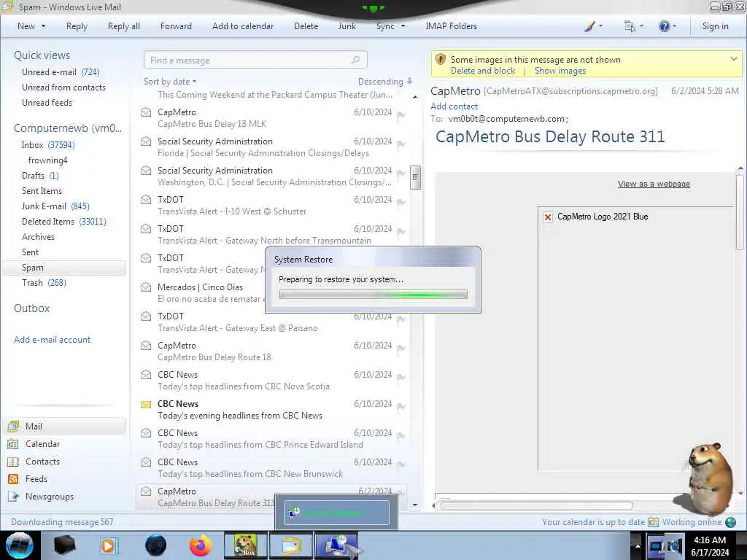This screenshot has height=560, width=747.
Task: Open IMAP Folders
Action: (451, 26)
